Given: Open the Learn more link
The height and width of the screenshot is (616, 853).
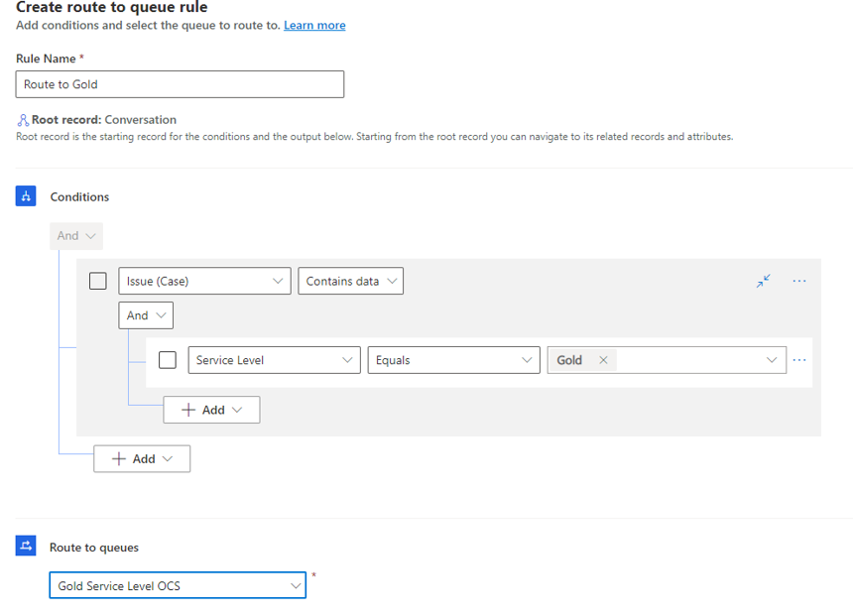Looking at the screenshot, I should coord(314,26).
